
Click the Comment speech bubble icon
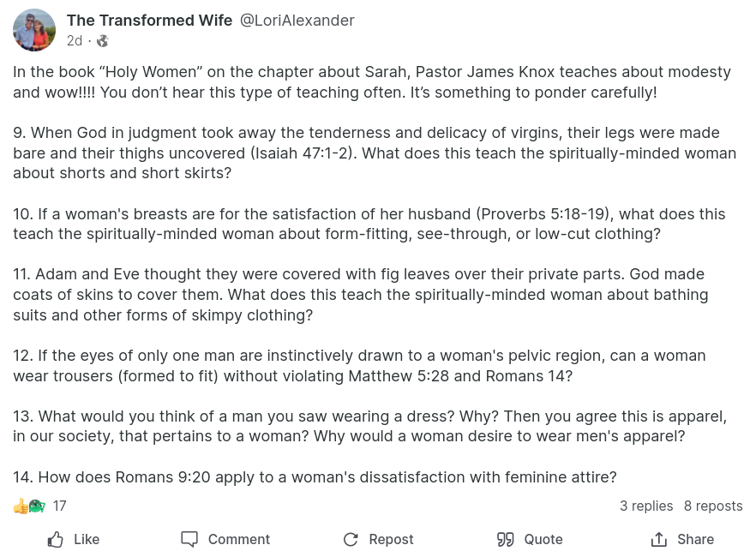click(x=189, y=539)
